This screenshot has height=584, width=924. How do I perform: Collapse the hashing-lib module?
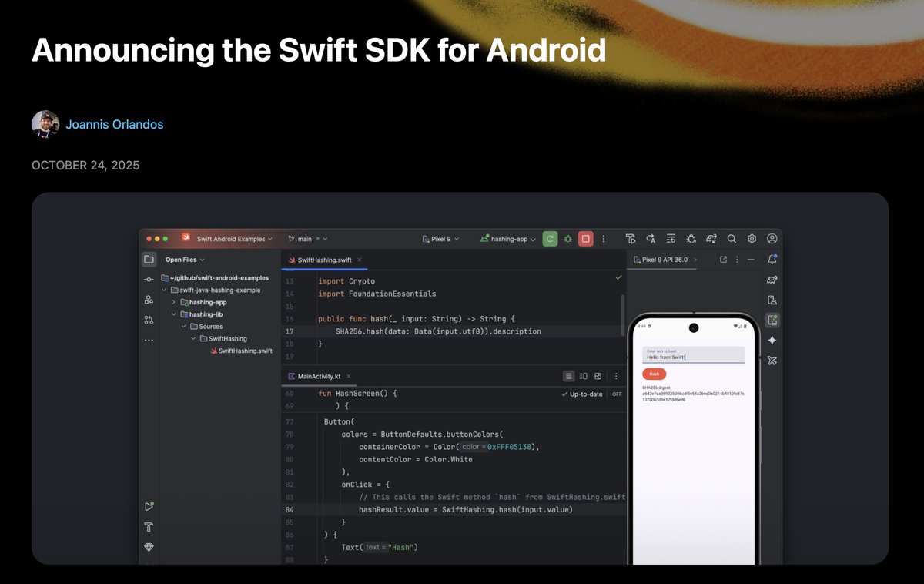(x=175, y=314)
